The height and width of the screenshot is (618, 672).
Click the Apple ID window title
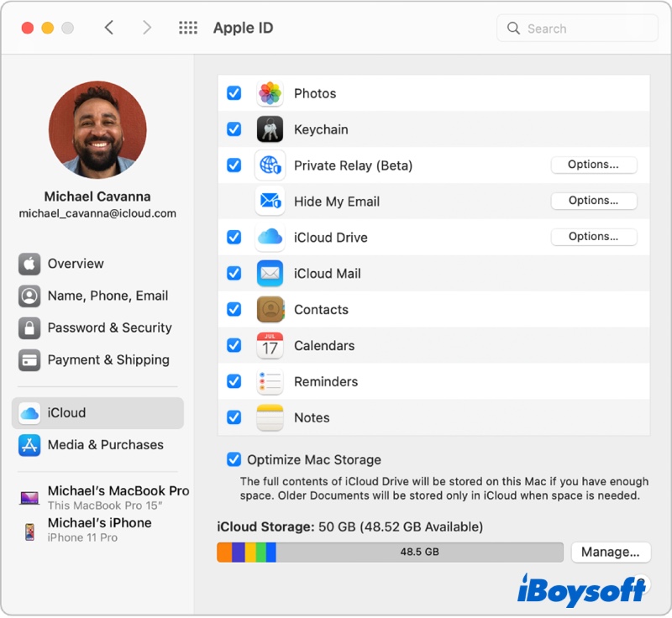[x=243, y=28]
